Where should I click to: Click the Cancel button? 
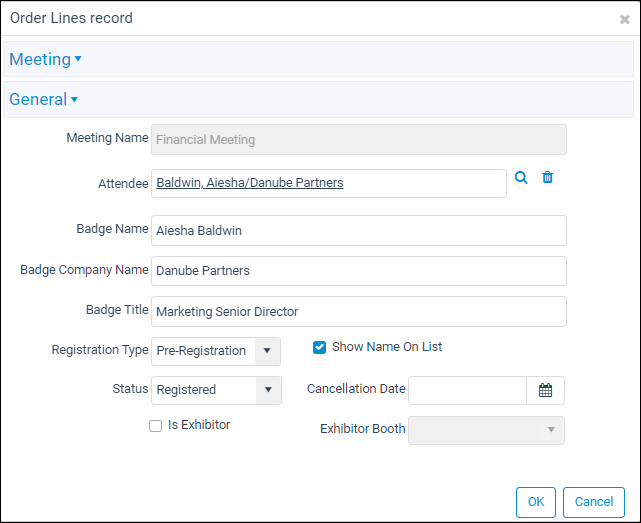594,502
